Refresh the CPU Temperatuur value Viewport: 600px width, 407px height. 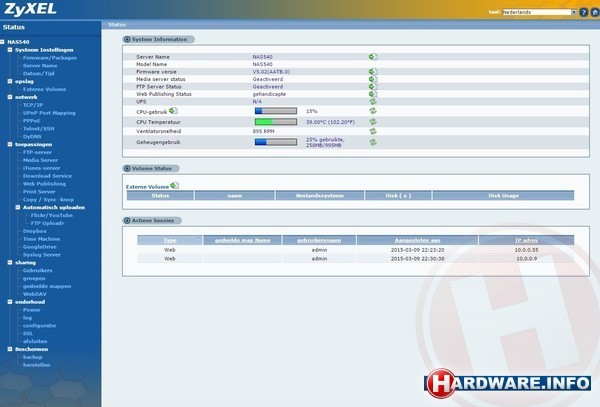372,120
